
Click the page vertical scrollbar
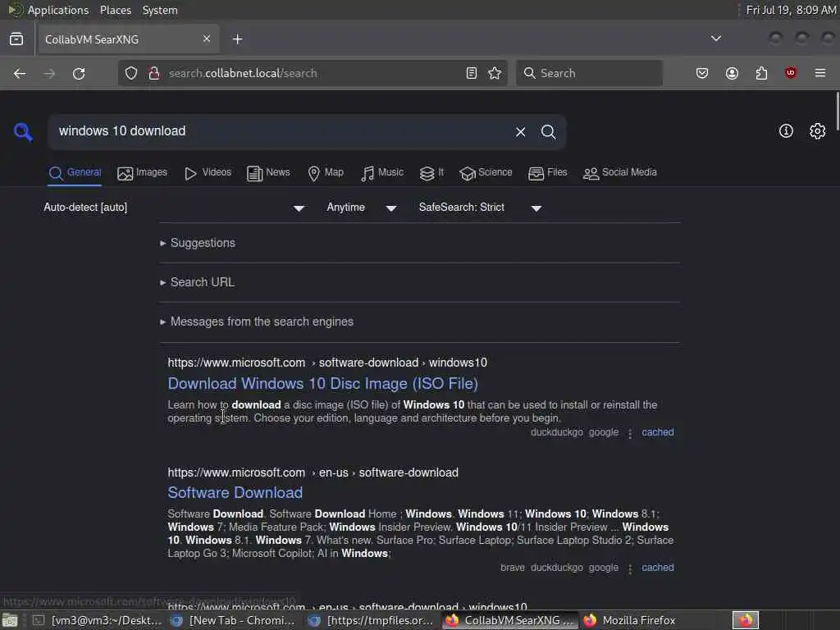(836, 110)
